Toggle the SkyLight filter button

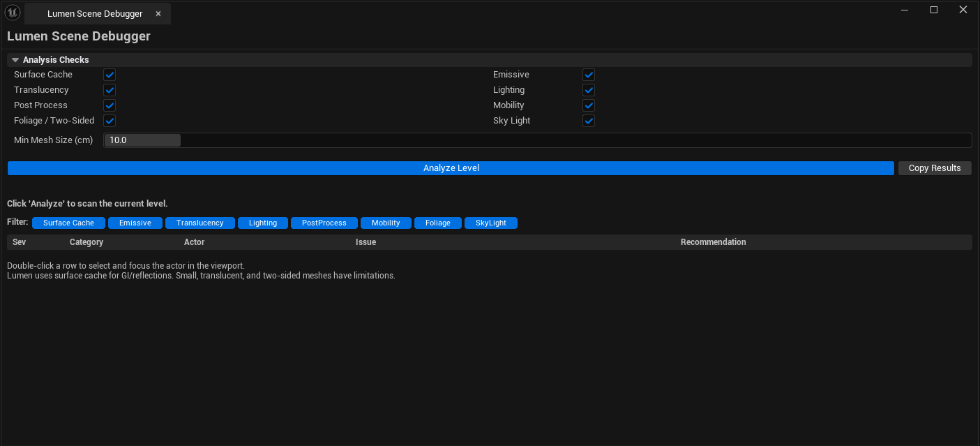491,223
